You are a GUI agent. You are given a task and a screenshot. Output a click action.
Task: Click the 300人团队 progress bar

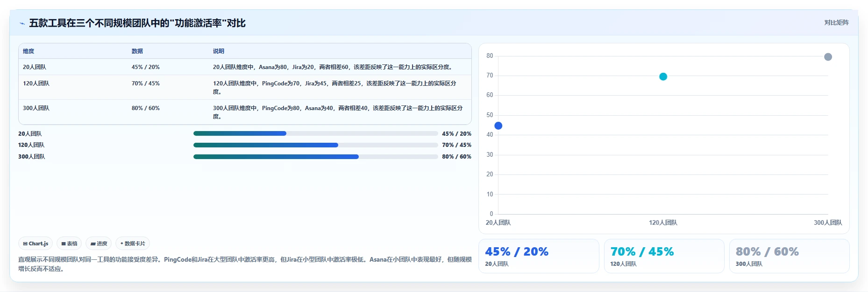point(315,157)
